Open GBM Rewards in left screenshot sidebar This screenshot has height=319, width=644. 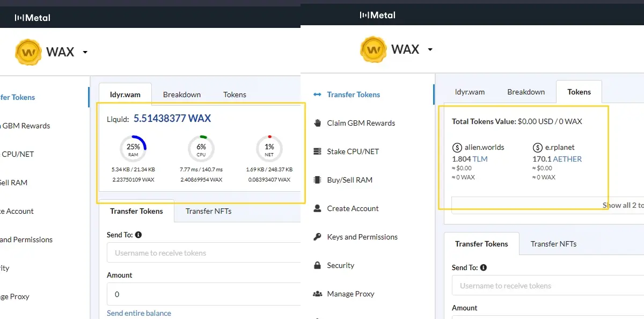pyautogui.click(x=25, y=126)
